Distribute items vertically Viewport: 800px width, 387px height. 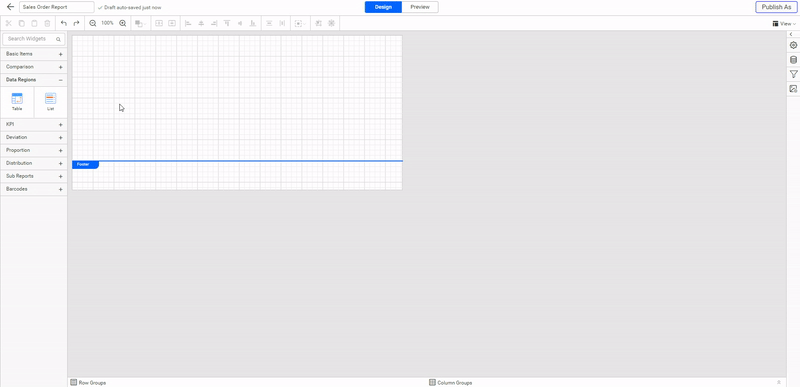269,23
